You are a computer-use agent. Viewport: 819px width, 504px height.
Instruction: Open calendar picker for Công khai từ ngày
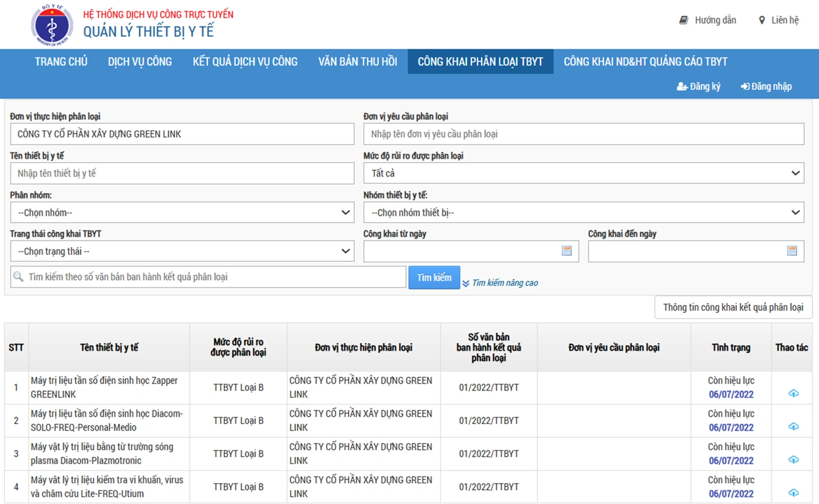tap(566, 251)
